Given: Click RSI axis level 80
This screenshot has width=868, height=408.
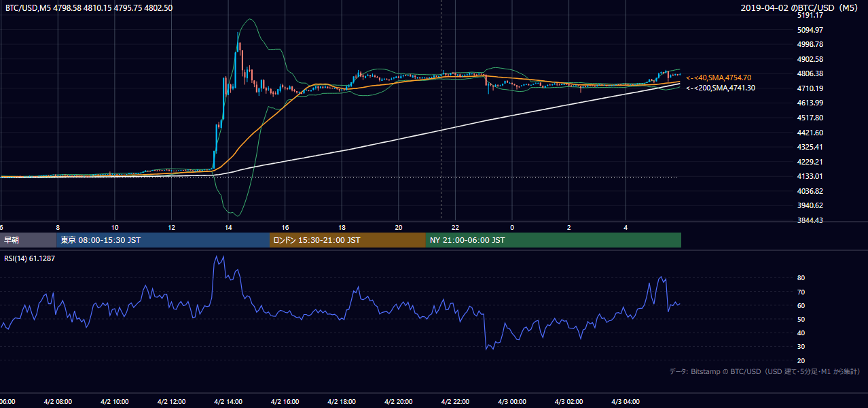Looking at the screenshot, I should (801, 278).
